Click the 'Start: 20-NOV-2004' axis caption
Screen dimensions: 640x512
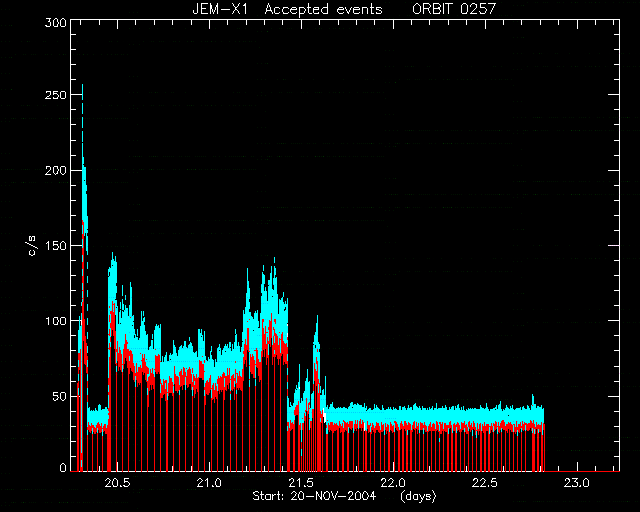pos(314,496)
